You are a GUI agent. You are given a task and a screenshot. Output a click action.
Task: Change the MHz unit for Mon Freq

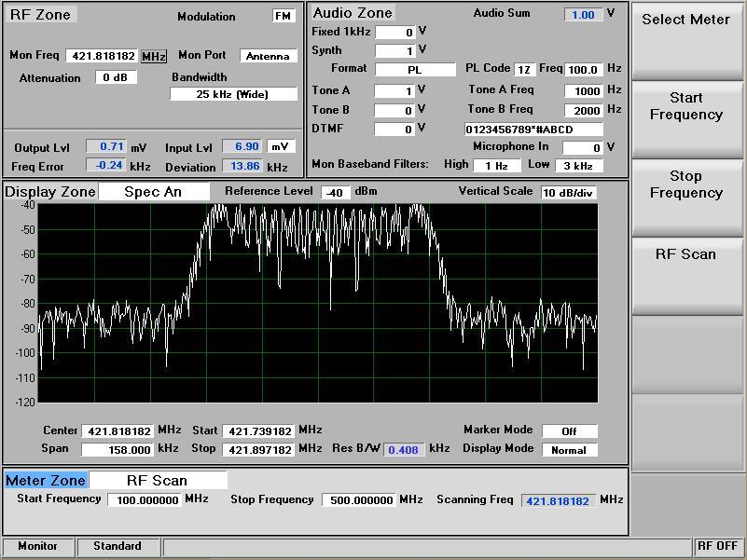pyautogui.click(x=154, y=56)
